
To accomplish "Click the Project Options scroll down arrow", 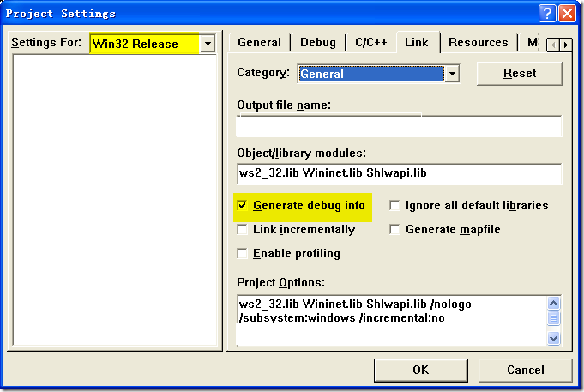I will (554, 338).
